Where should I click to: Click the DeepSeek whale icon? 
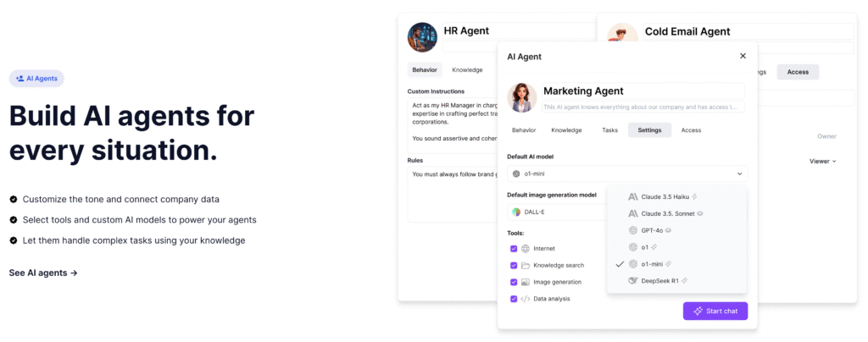click(x=633, y=281)
